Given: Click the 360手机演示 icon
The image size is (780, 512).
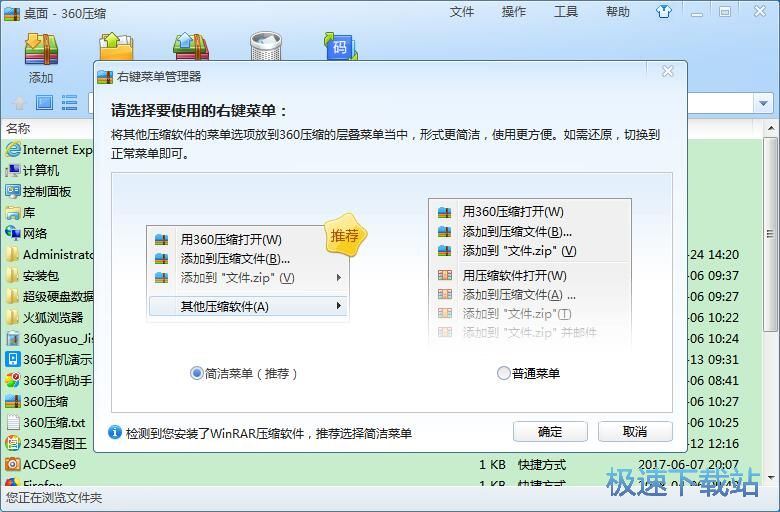Looking at the screenshot, I should pyautogui.click(x=13, y=359).
